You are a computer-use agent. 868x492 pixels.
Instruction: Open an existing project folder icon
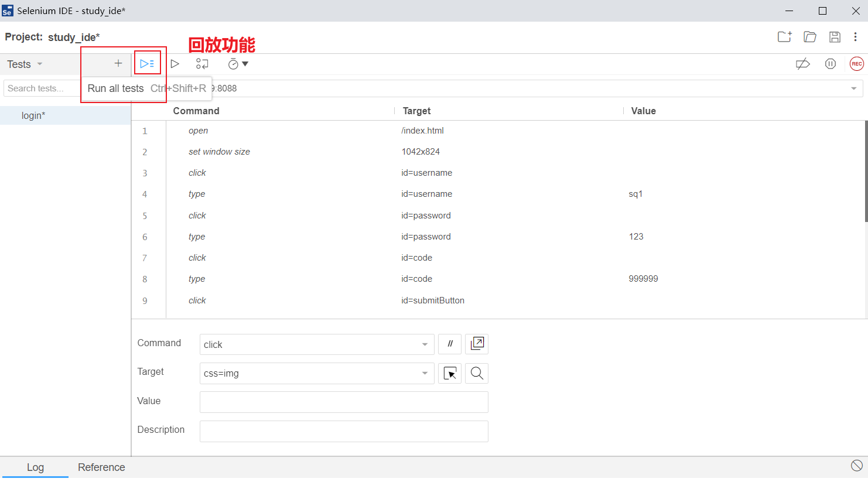tap(810, 37)
